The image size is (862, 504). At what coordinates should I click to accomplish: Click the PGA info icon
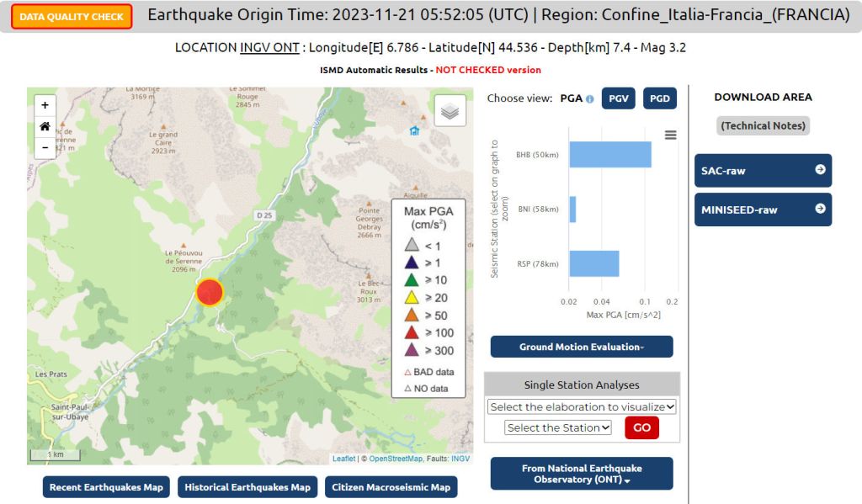[x=589, y=99]
